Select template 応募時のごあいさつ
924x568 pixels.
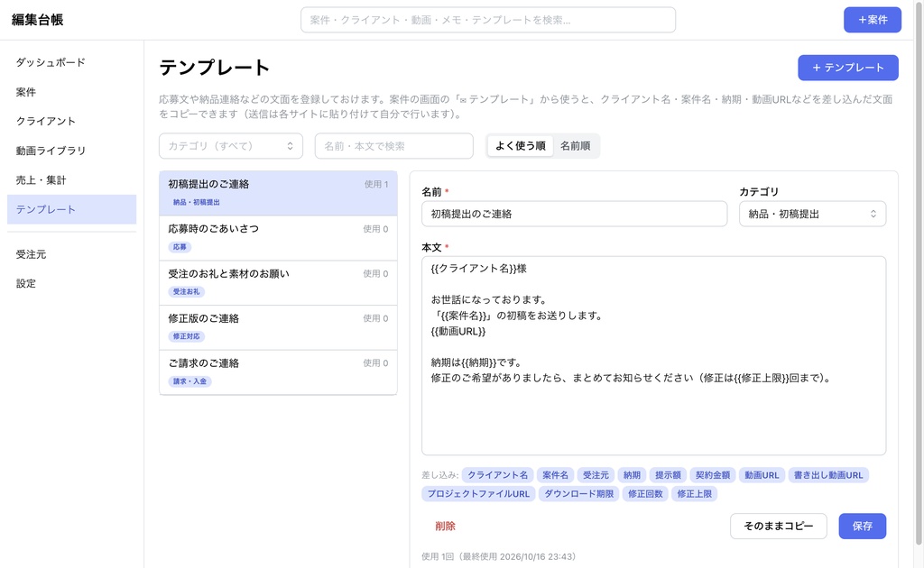[278, 238]
